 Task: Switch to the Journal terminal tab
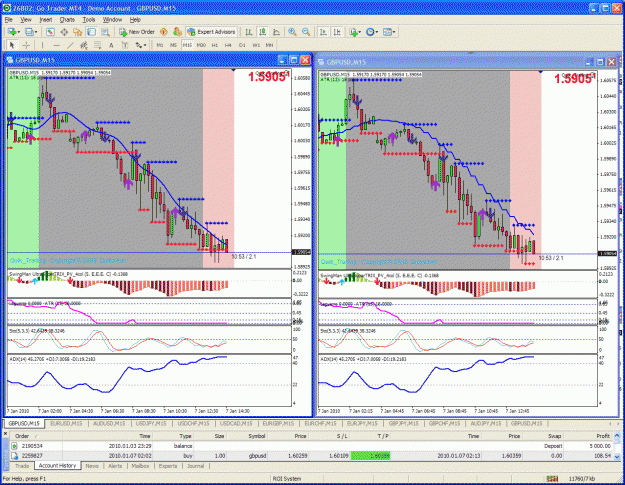click(195, 466)
